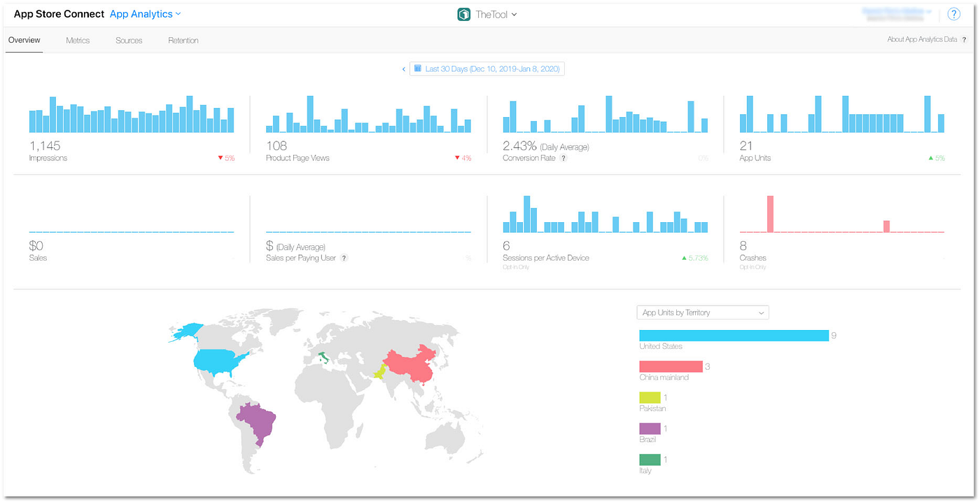Click the Italy territory label
980x503 pixels.
pyautogui.click(x=645, y=471)
